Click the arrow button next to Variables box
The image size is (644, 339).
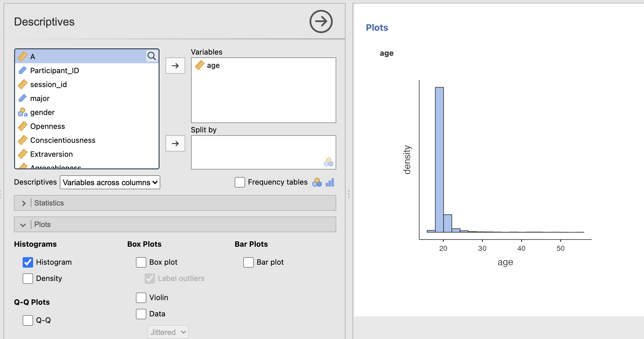(x=175, y=66)
